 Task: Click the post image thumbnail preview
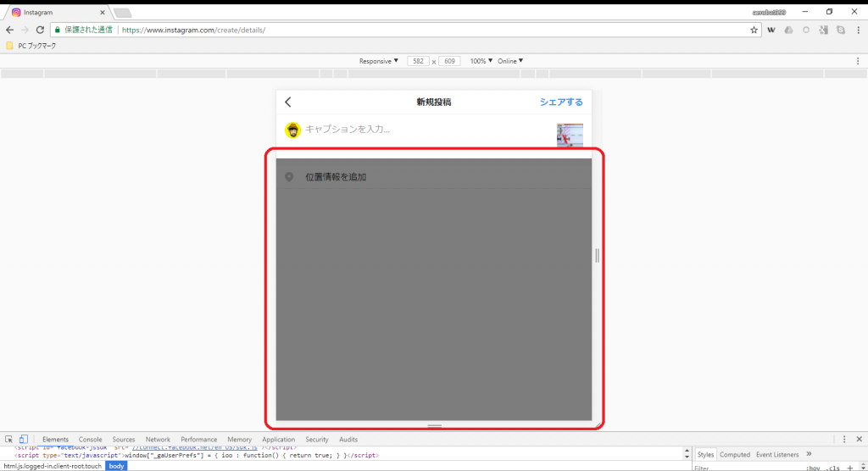570,135
